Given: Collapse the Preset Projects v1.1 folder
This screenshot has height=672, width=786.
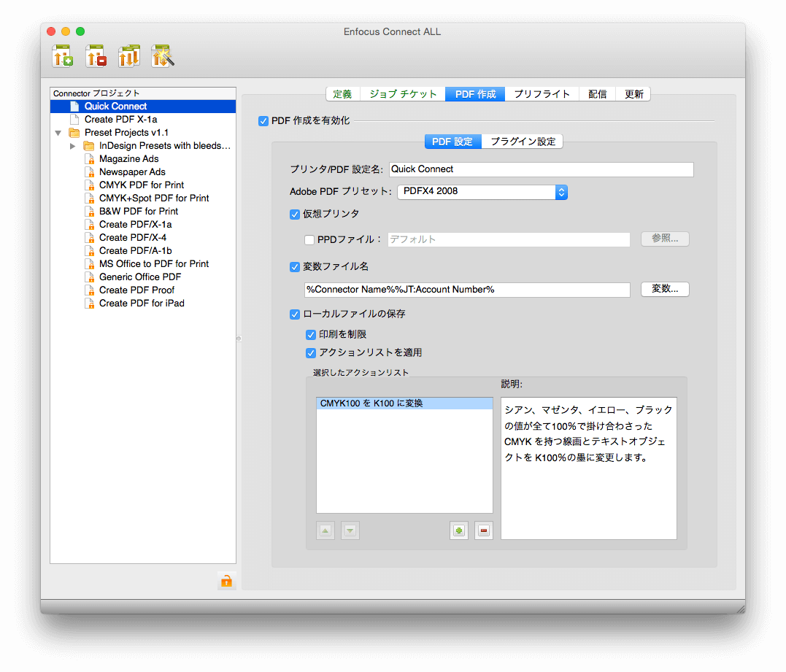Looking at the screenshot, I should 58,133.
